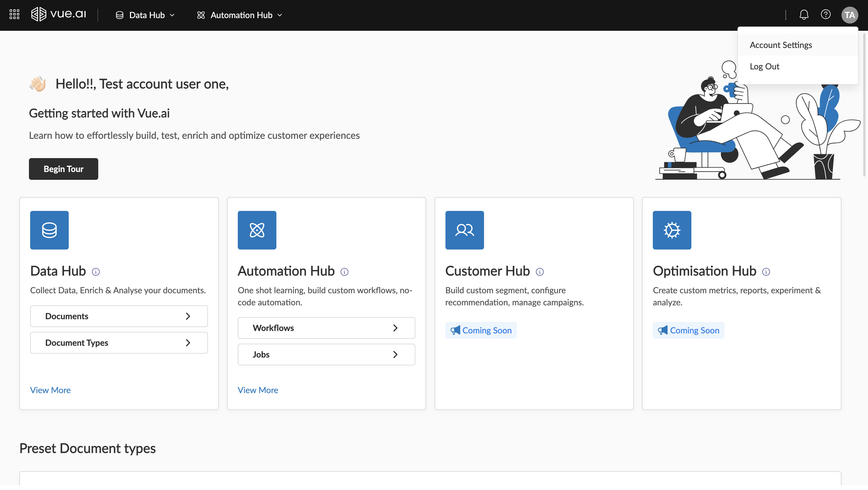The width and height of the screenshot is (868, 490).
Task: Click View More under Data Hub
Action: (50, 390)
